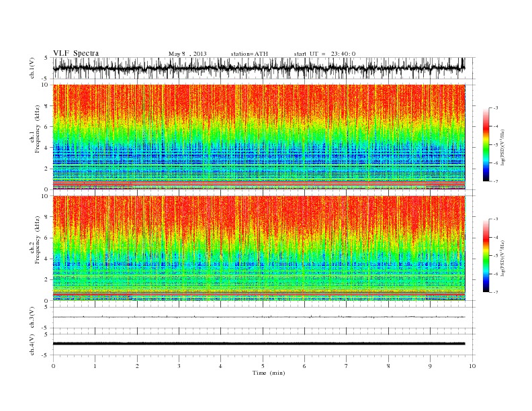Click the "start UT = 23:40:0" text

(324, 54)
